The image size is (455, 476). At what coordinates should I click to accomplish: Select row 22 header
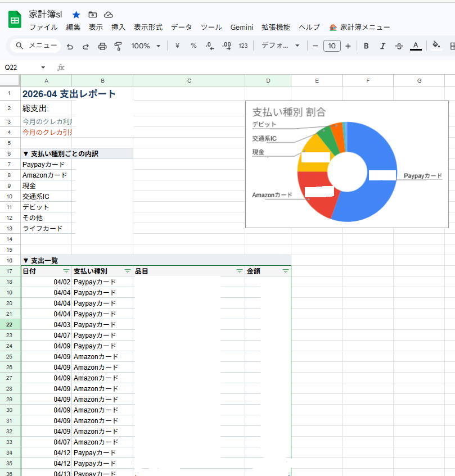pos(10,324)
